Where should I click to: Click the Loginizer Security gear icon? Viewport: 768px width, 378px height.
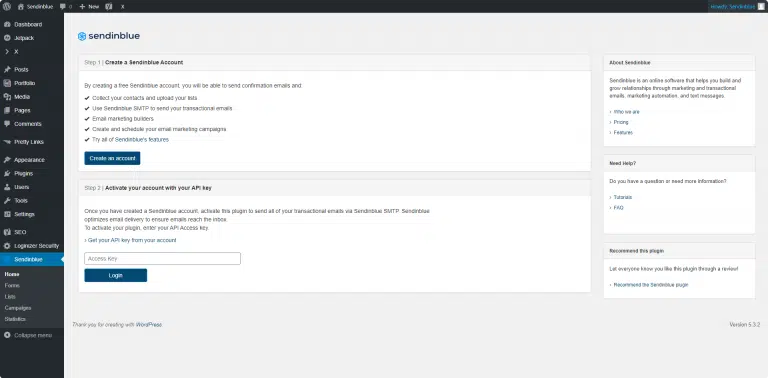(7, 246)
